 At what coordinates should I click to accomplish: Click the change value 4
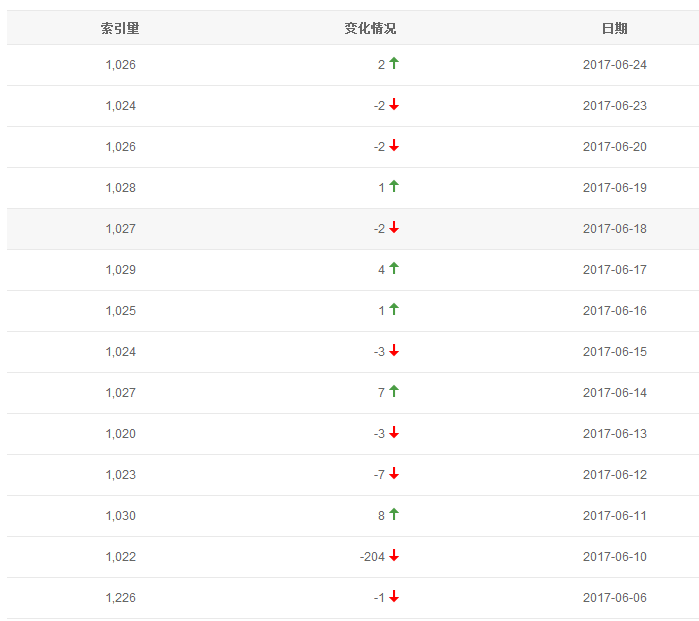(382, 270)
